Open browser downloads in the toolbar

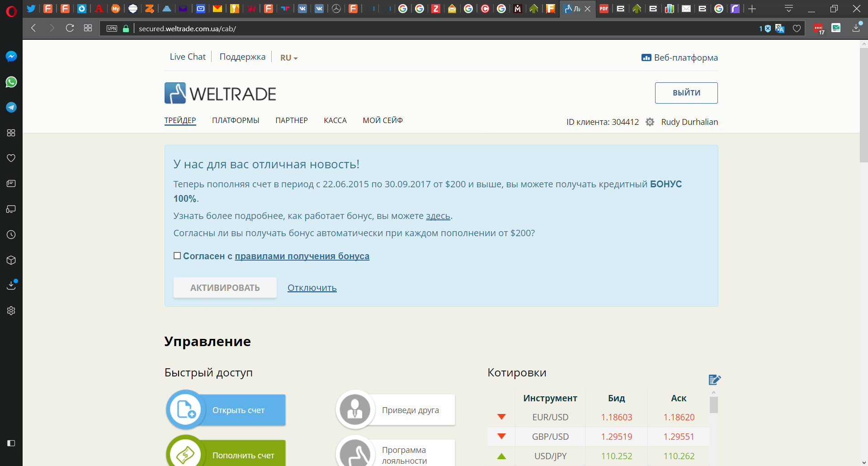click(856, 28)
